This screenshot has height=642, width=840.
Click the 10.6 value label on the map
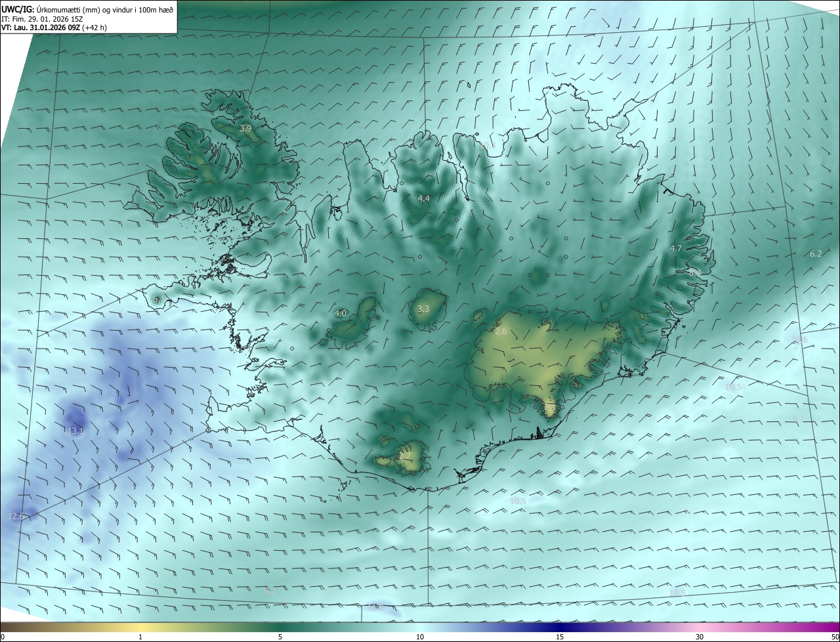click(799, 339)
